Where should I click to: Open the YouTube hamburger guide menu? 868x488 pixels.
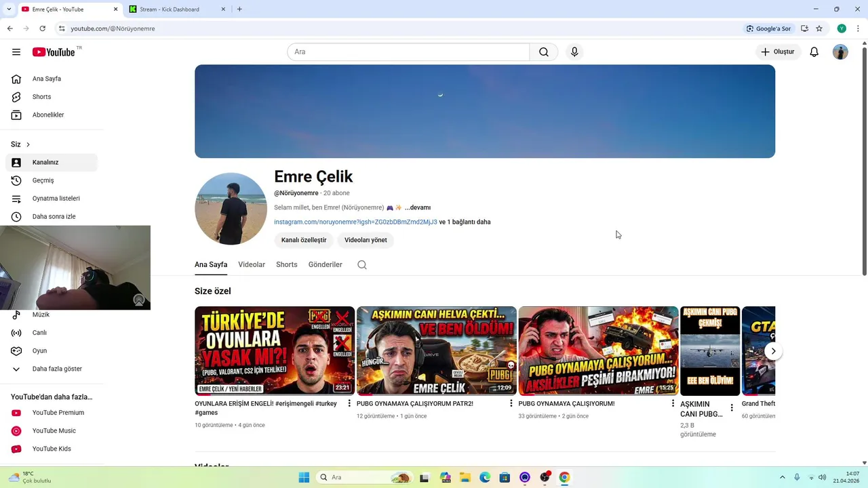tap(16, 52)
